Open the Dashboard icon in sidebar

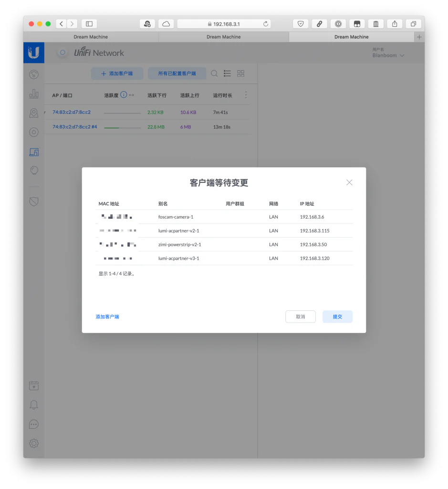tap(34, 74)
